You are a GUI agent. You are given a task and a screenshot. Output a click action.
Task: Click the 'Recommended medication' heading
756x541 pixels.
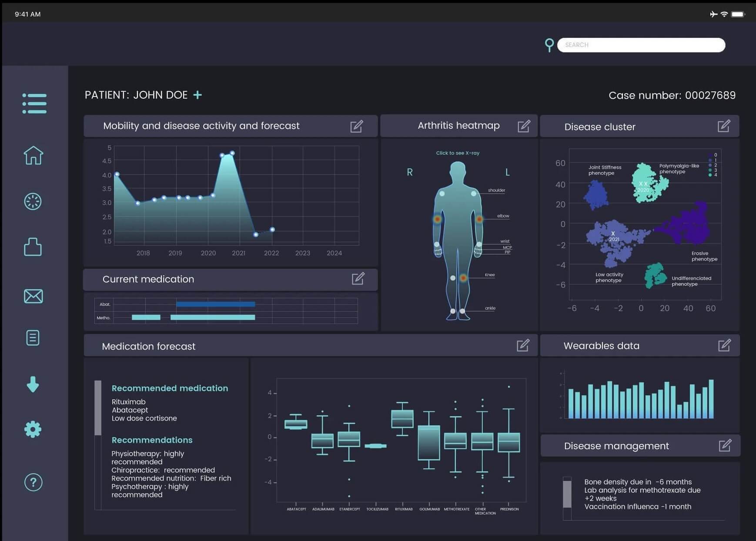tap(170, 388)
